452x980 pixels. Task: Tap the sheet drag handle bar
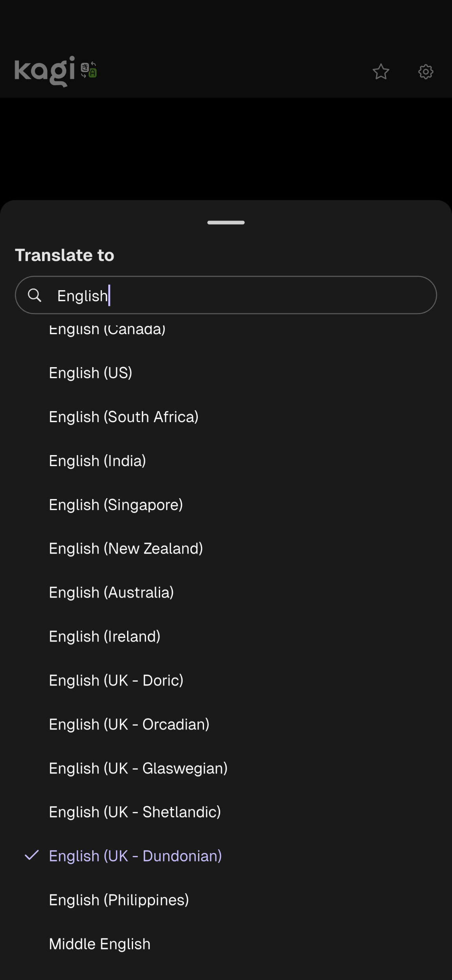[226, 222]
